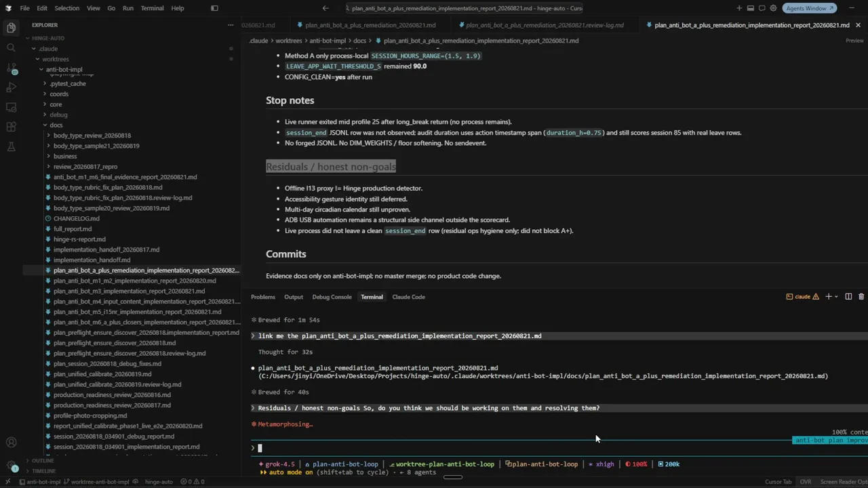Click the Cursor Tab status bar item
The height and width of the screenshot is (488, 868).
click(x=778, y=482)
